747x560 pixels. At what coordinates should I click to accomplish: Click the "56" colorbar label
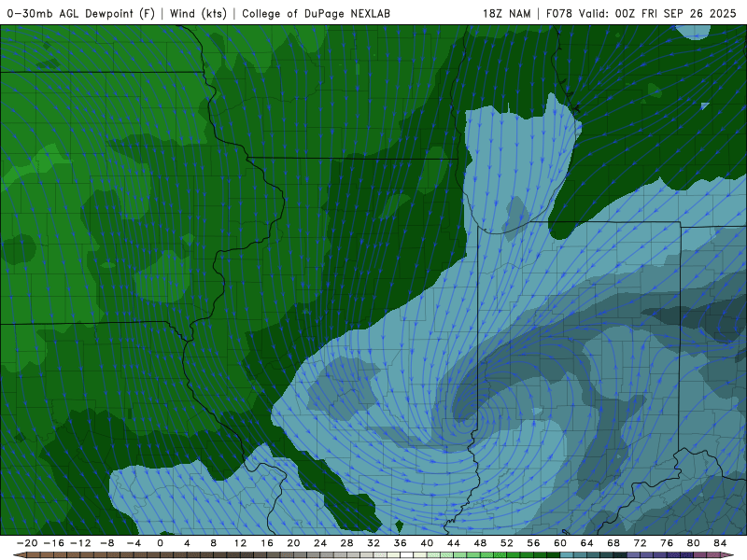click(x=533, y=543)
